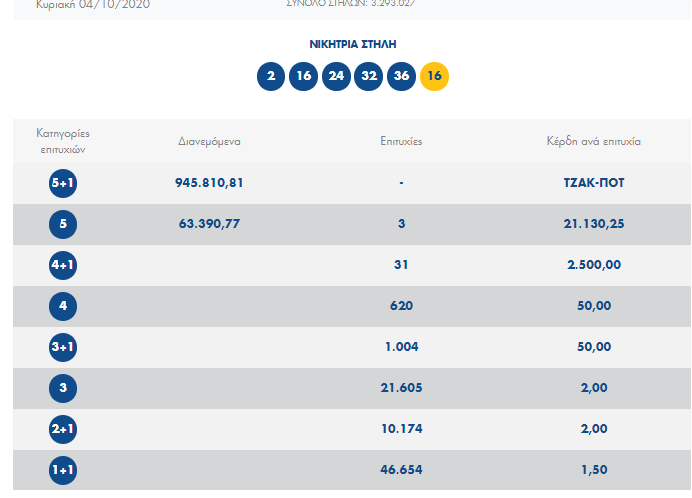Click the 2,00 prize in the 3 row

pyautogui.click(x=594, y=388)
